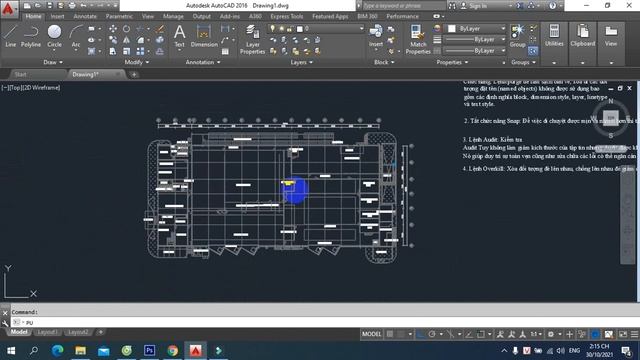Expand the Annotation panel

203,62
